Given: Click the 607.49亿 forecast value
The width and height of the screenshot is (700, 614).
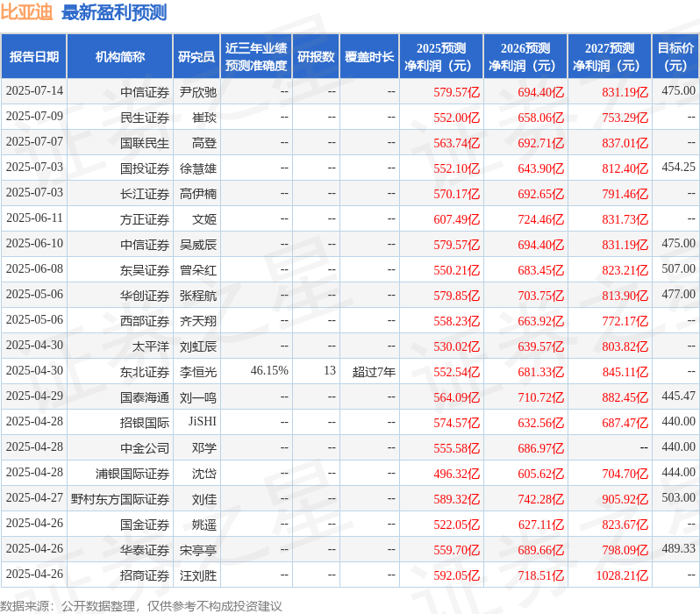Looking at the screenshot, I should [457, 219].
